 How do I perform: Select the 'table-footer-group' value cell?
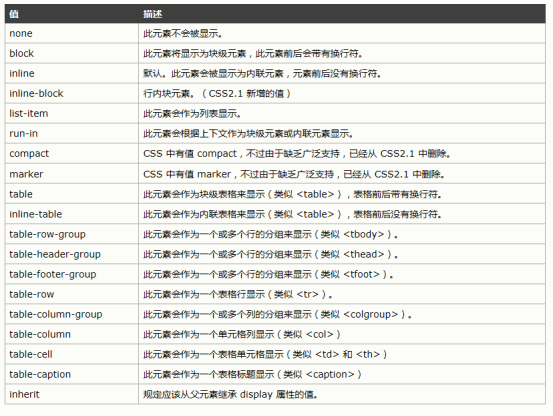pyautogui.click(x=72, y=274)
